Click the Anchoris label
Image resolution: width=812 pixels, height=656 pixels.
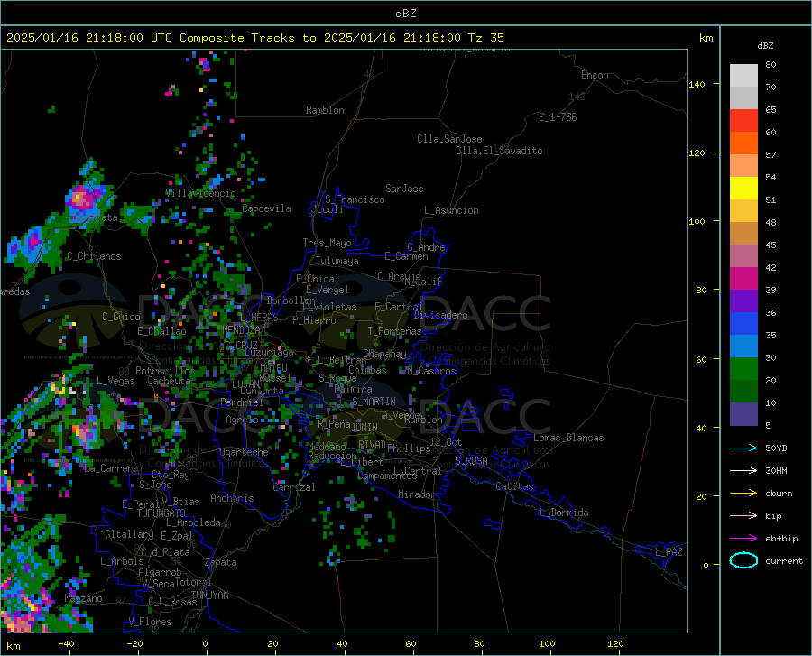(232, 498)
